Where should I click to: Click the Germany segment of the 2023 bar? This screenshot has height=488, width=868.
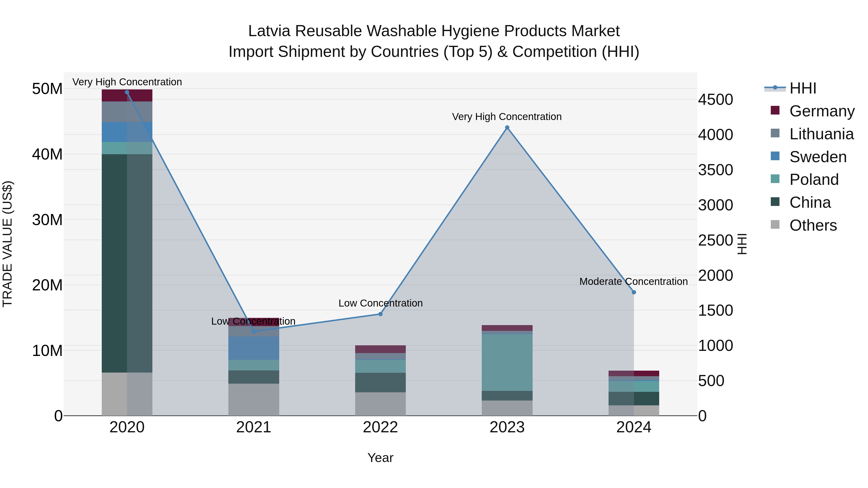pos(507,328)
